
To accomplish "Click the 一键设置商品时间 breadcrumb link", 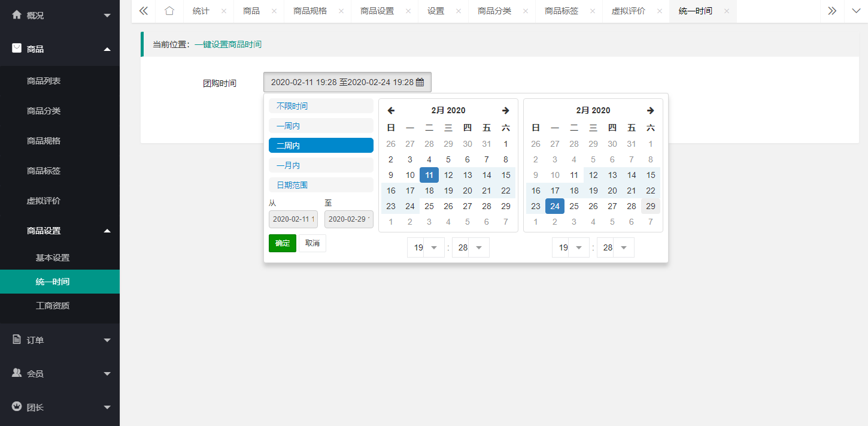I will (x=228, y=44).
